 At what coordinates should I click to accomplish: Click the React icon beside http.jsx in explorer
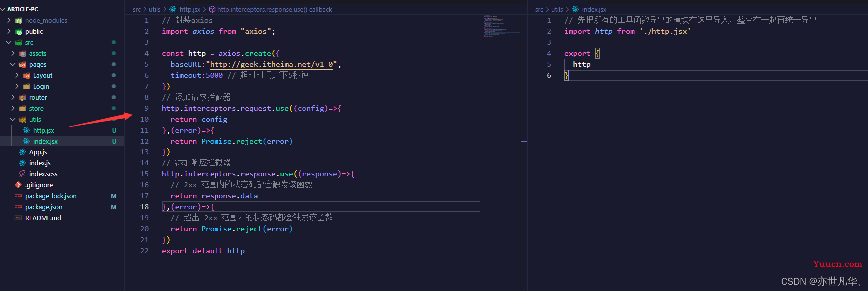(26, 130)
